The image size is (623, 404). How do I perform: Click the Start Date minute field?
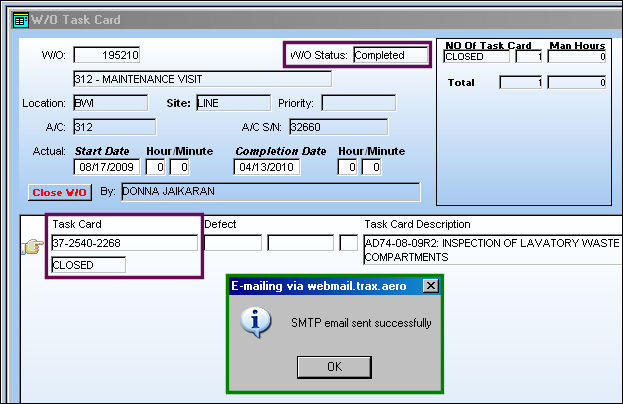(x=179, y=167)
